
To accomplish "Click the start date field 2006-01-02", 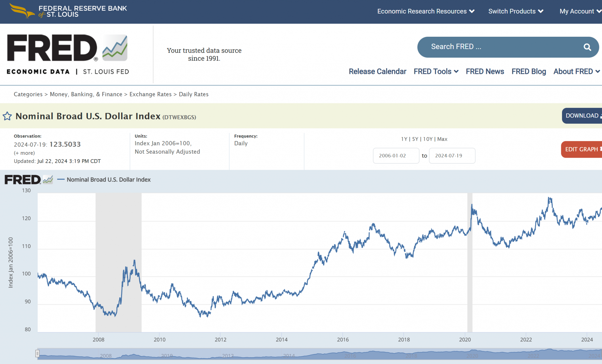I will (x=396, y=156).
